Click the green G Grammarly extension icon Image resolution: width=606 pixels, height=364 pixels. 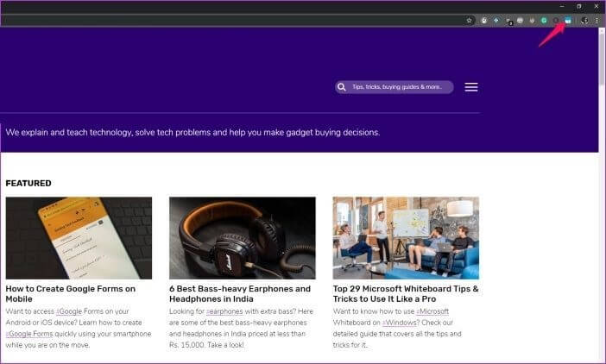[x=544, y=21]
